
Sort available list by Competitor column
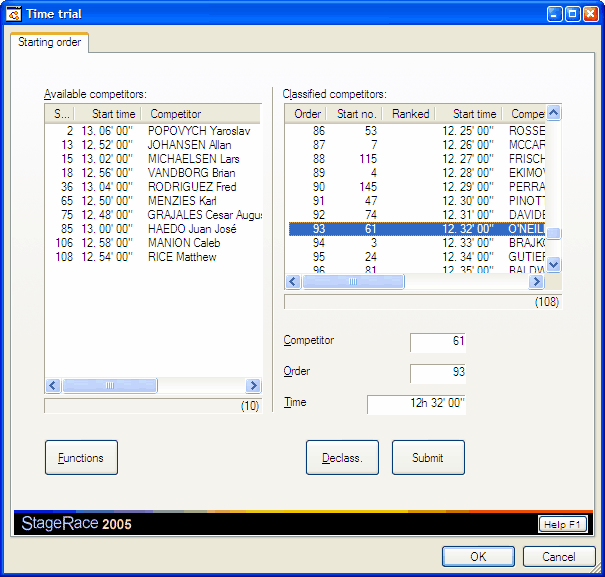tap(201, 114)
